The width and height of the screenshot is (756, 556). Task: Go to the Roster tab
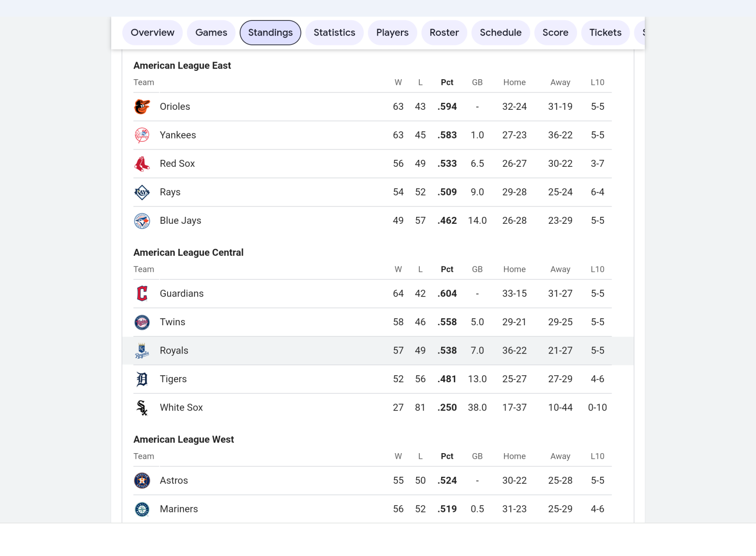point(444,32)
